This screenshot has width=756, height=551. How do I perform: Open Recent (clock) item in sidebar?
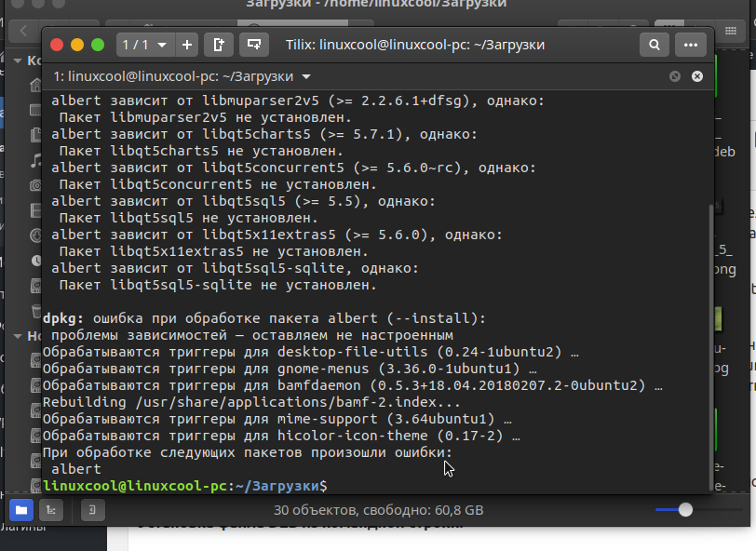click(x=35, y=261)
